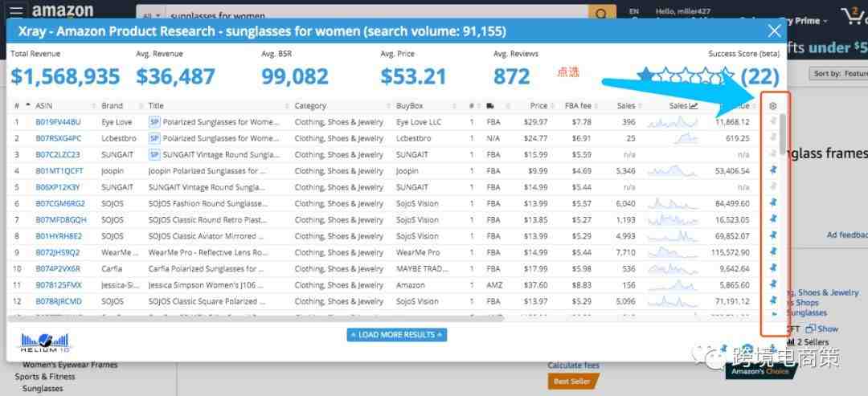The height and width of the screenshot is (396, 868).
Task: Pin the Lcbestbro B07RSXG4PC product row
Action: tap(773, 137)
